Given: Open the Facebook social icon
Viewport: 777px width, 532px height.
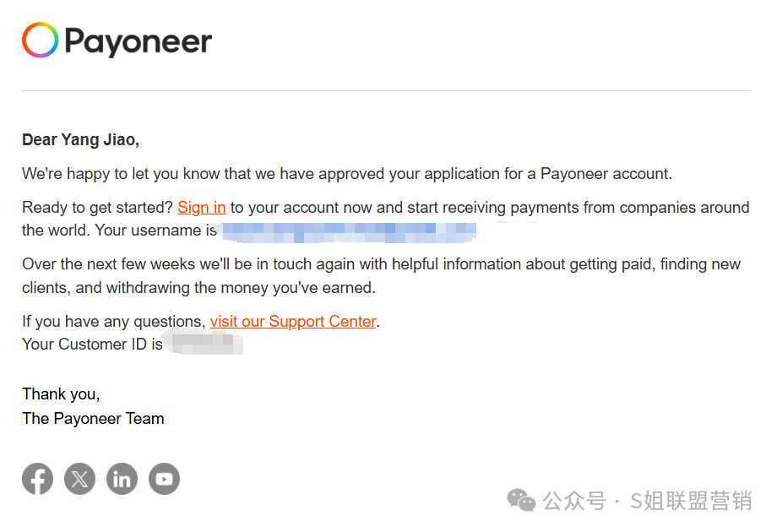Looking at the screenshot, I should click(x=38, y=479).
